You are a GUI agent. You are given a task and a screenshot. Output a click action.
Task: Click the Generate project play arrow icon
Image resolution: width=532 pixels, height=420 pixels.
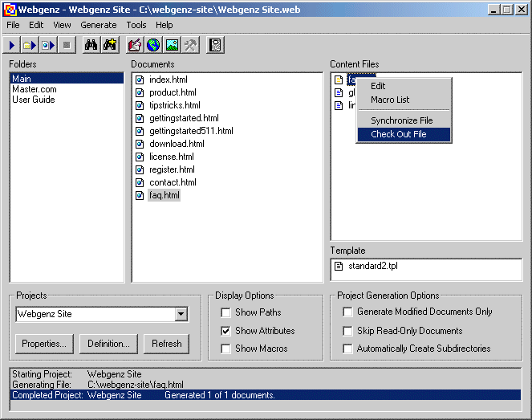[11, 45]
